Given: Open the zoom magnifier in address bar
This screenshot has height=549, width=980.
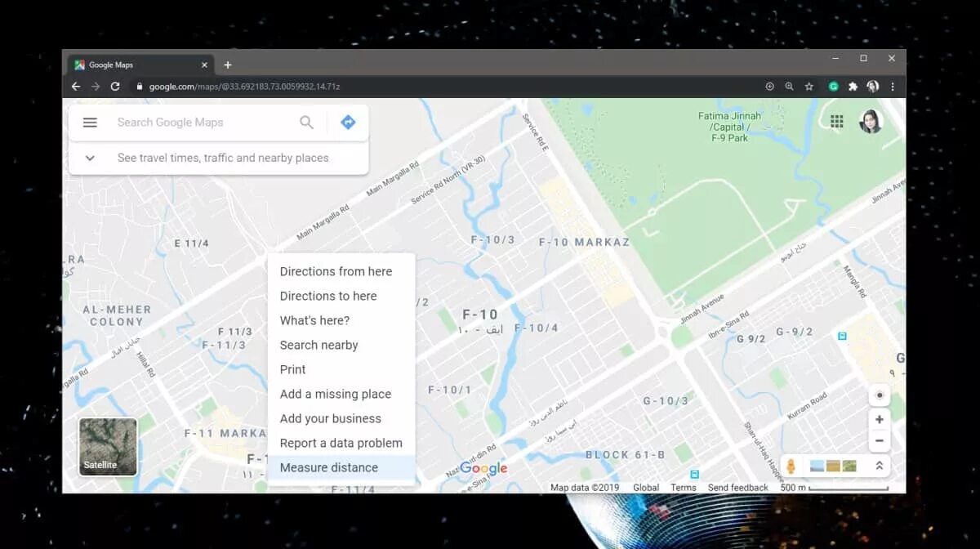Looking at the screenshot, I should [789, 87].
